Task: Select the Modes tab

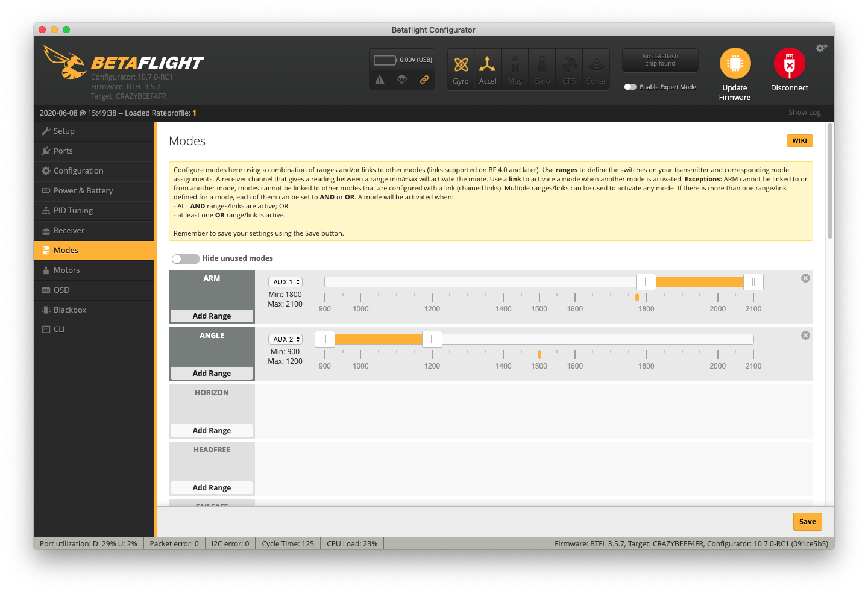Action: [x=95, y=250]
